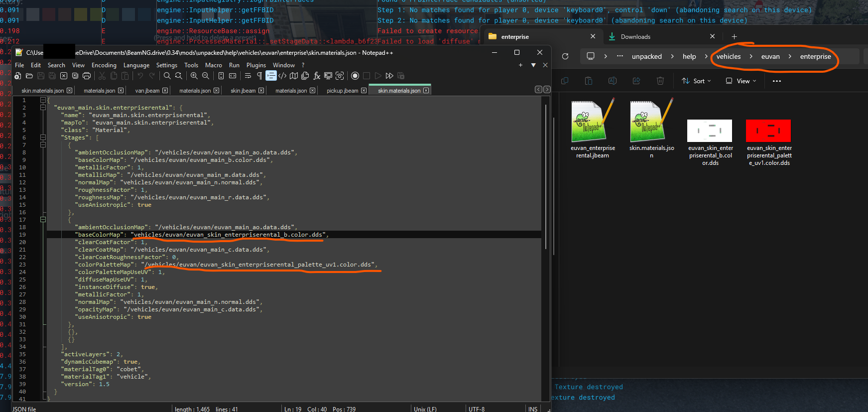Toggle the highlighted indent guide icon
This screenshot has height=412, width=868.
click(271, 76)
